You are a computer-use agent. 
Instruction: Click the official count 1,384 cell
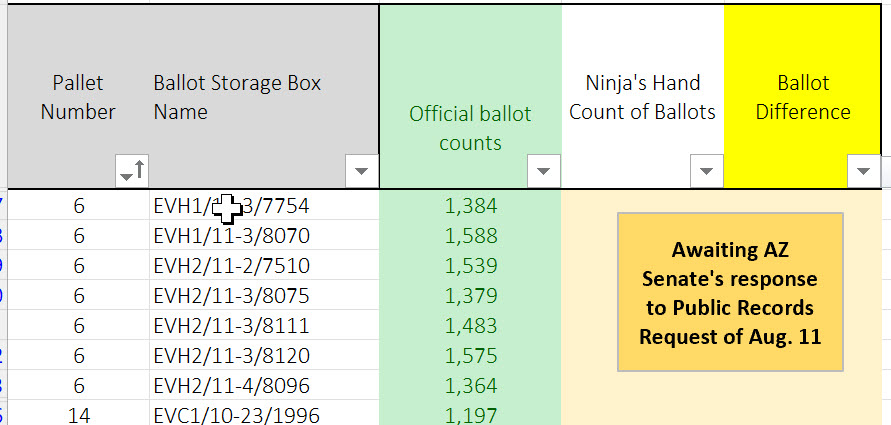(x=470, y=207)
